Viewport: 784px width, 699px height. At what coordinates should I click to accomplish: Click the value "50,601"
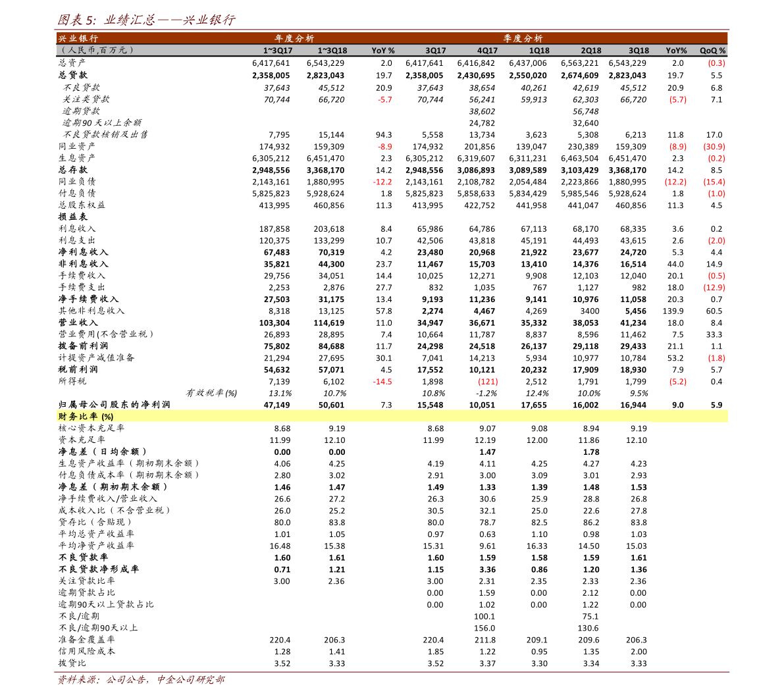332,405
